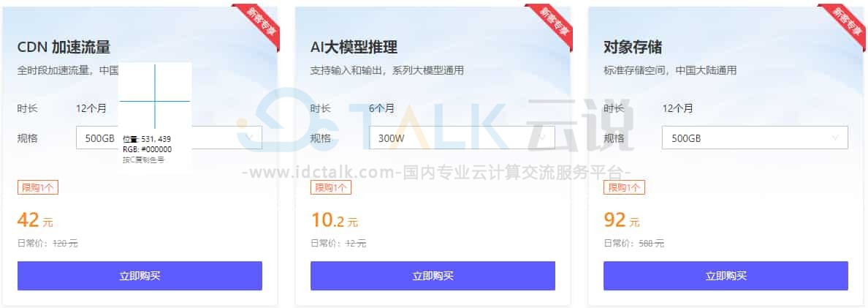Buy AI大模型推理 with 立即购买 button
The height and width of the screenshot is (308, 868).
point(433,276)
